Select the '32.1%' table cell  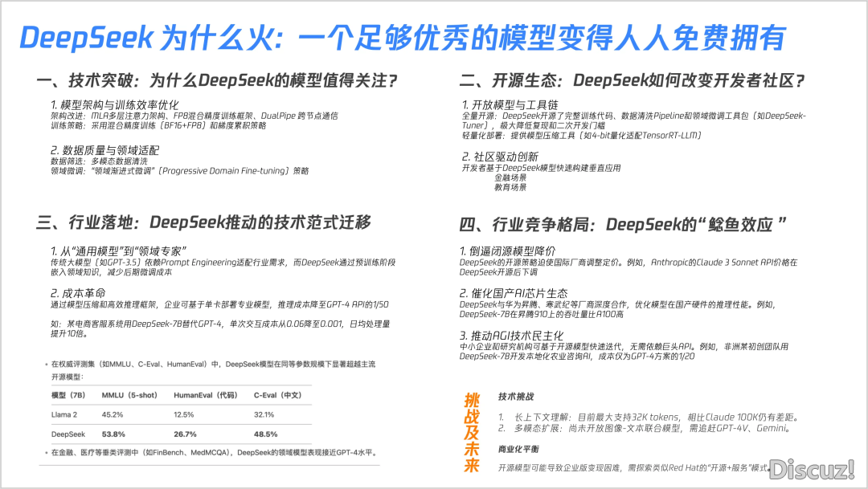point(264,414)
